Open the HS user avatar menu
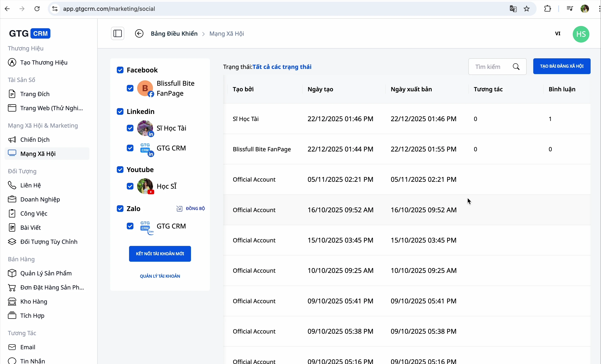The width and height of the screenshot is (601, 364). coord(581,34)
